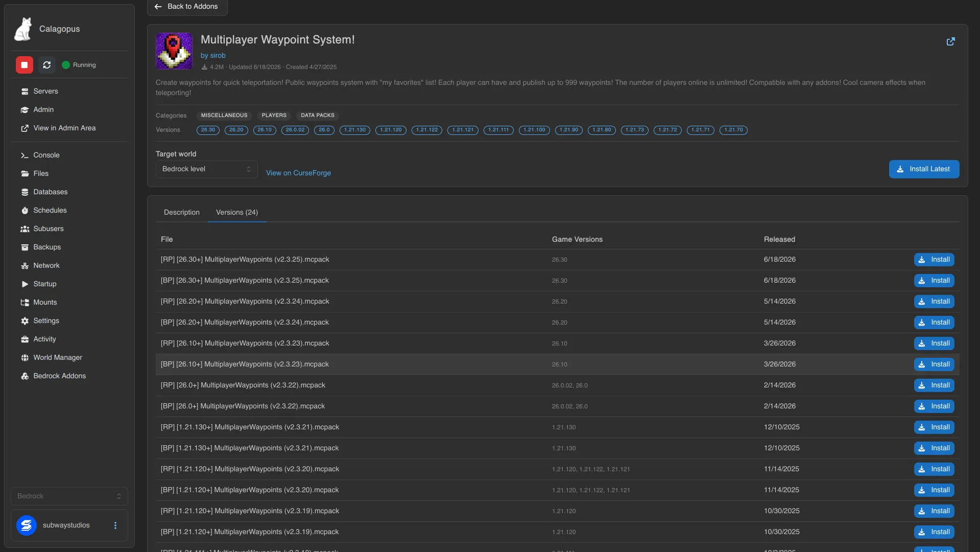Select the 1.21.100 version badge
The height and width of the screenshot is (552, 980).
tap(534, 130)
